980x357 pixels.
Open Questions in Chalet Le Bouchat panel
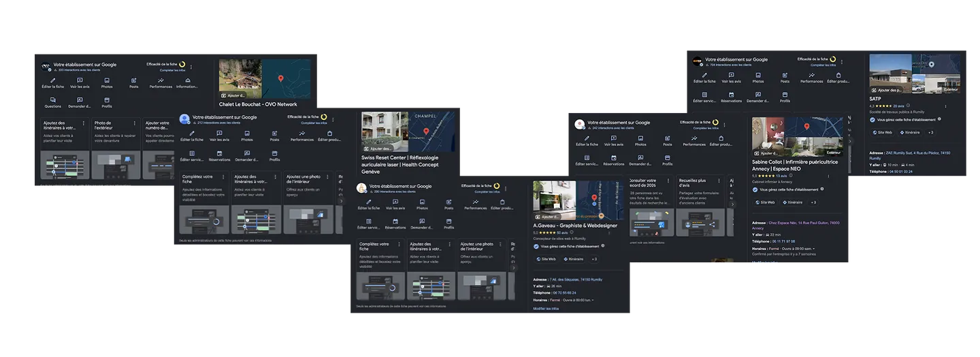53,103
